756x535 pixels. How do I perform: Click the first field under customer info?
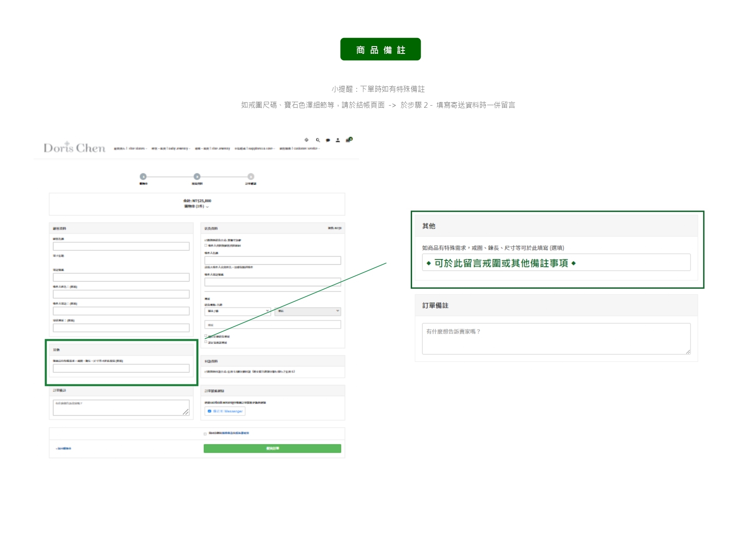point(121,246)
